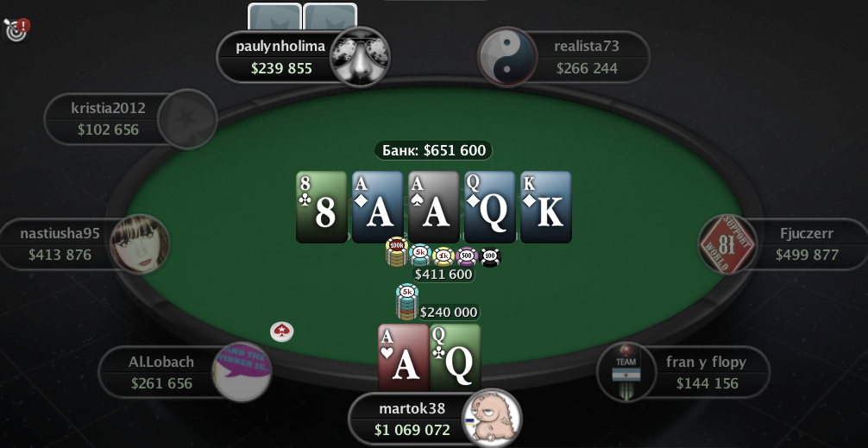Click the target notification icon with red alert
Screen dimensions: 868x448
point(16,28)
